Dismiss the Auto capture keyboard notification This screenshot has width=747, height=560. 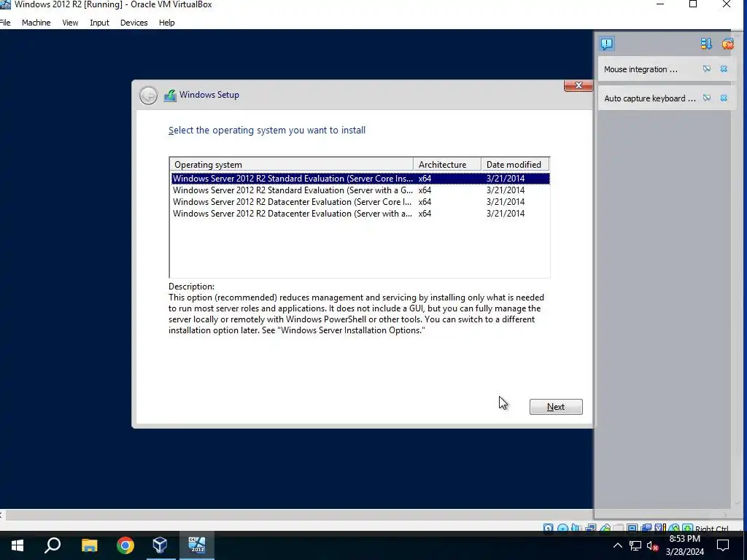724,98
